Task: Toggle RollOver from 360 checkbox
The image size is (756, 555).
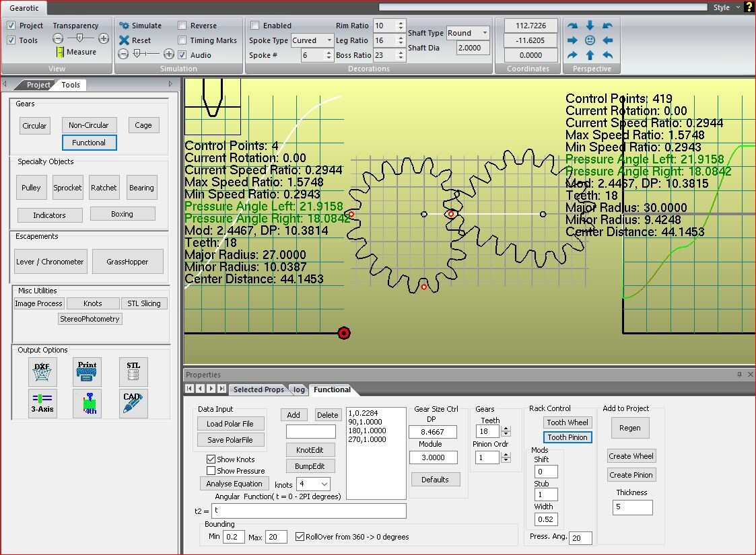Action: [x=300, y=537]
